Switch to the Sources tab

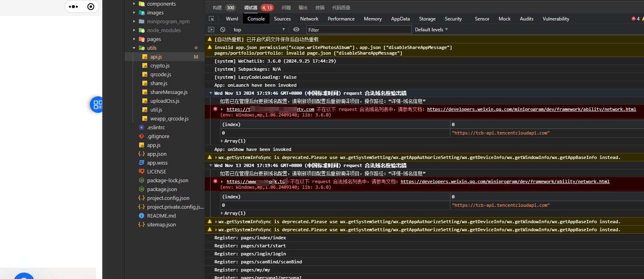(282, 19)
